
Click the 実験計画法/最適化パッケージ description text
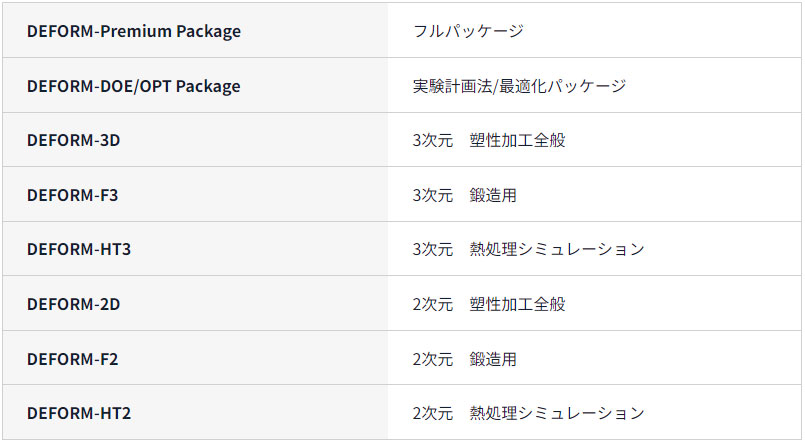(x=519, y=86)
